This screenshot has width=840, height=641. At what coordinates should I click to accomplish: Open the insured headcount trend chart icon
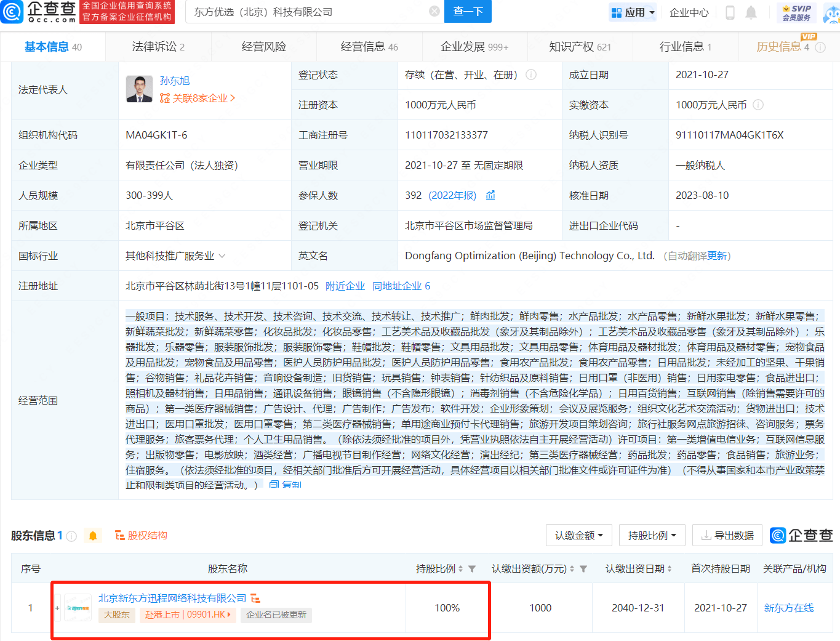(490, 195)
